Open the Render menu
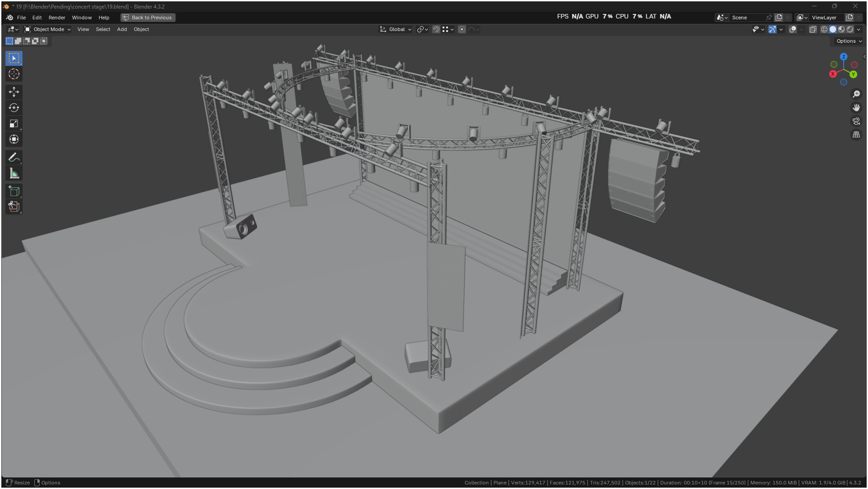This screenshot has height=489, width=868. (x=57, y=18)
